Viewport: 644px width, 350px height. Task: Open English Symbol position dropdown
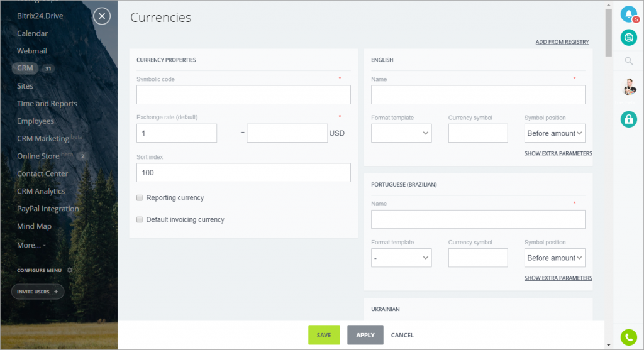point(555,133)
